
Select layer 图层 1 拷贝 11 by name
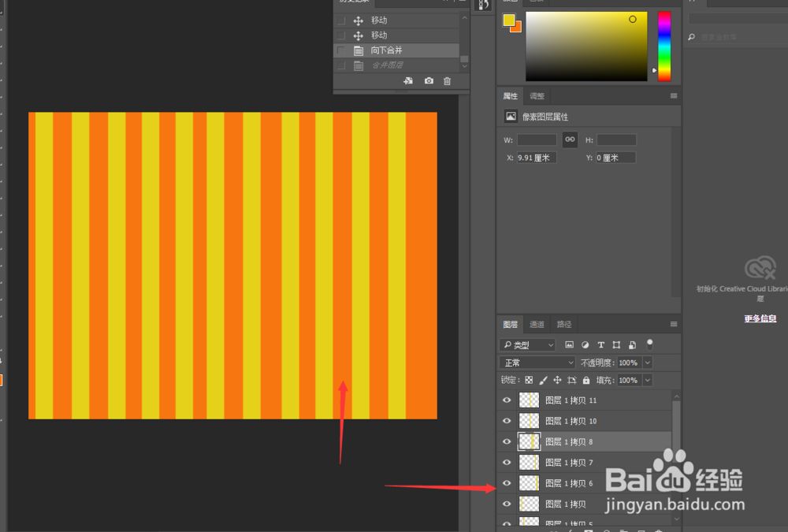pyautogui.click(x=571, y=400)
